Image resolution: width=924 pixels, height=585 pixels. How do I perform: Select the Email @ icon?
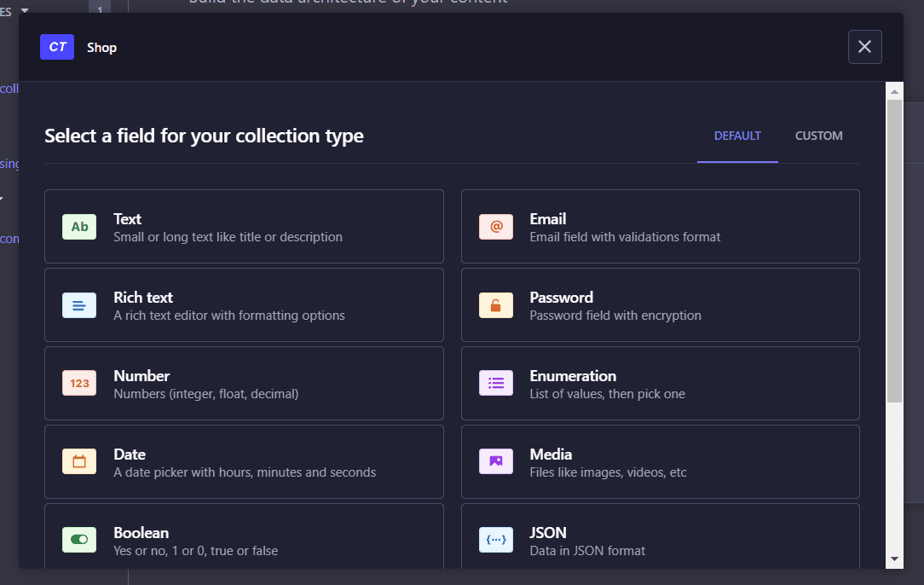pyautogui.click(x=496, y=227)
